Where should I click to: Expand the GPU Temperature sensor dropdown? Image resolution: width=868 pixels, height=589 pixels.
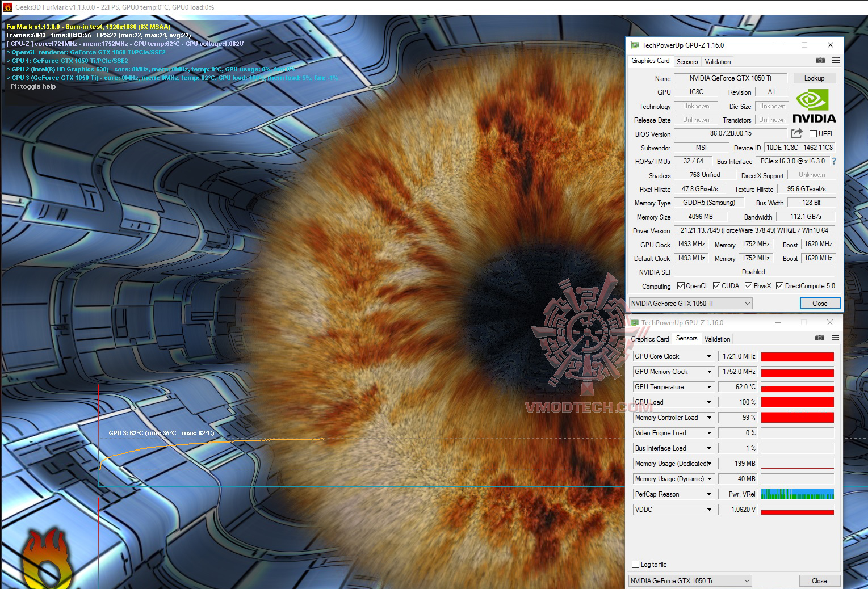tap(709, 387)
